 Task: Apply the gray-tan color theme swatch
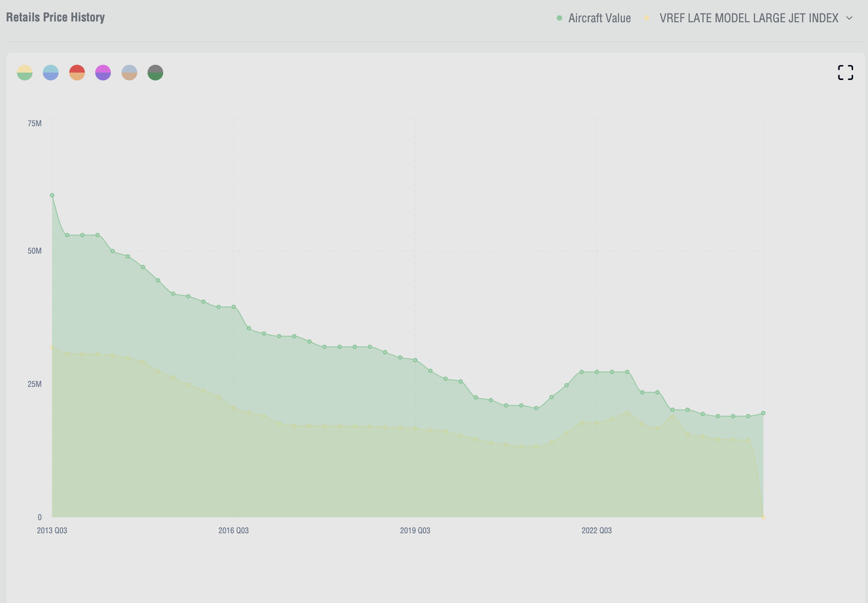point(129,73)
